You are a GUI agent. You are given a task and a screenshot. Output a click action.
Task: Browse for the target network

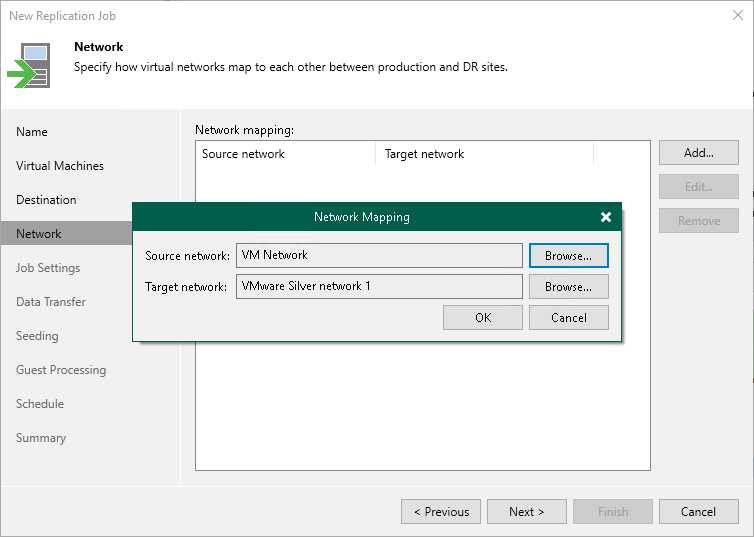click(x=568, y=287)
